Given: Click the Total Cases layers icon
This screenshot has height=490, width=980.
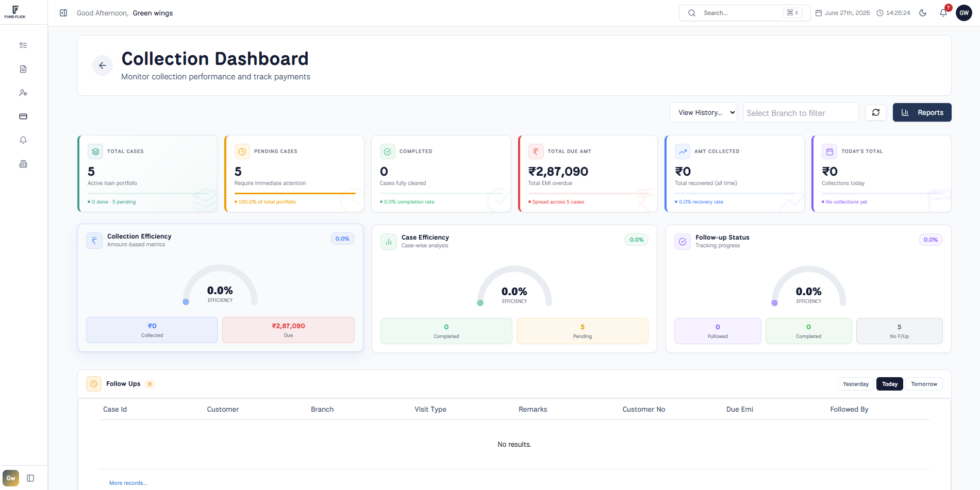Looking at the screenshot, I should click(95, 151).
